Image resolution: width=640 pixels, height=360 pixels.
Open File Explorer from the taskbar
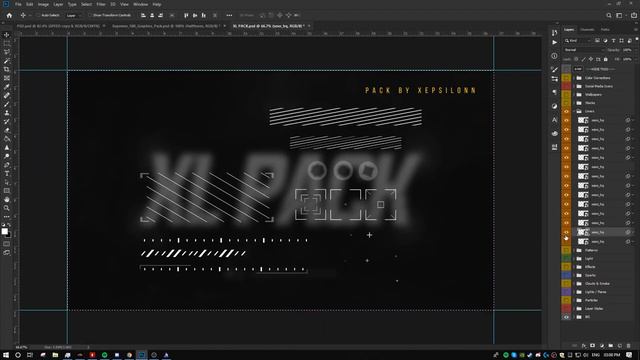[x=55, y=355]
